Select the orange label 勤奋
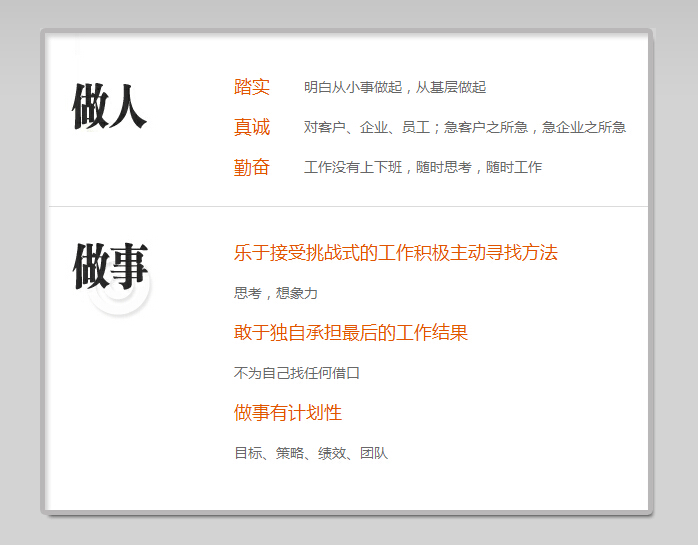This screenshot has width=698, height=545. (x=252, y=167)
